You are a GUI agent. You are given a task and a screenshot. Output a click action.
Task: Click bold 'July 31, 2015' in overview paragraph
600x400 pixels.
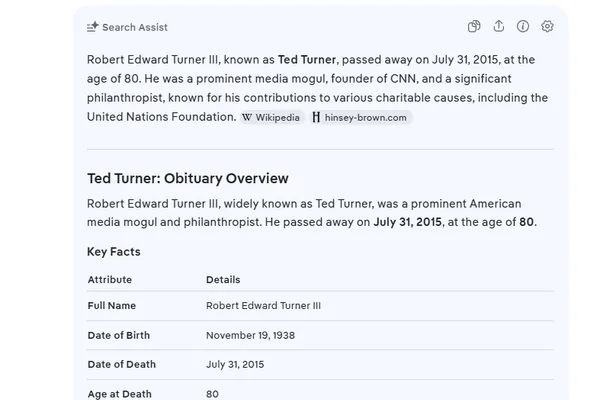pos(408,222)
